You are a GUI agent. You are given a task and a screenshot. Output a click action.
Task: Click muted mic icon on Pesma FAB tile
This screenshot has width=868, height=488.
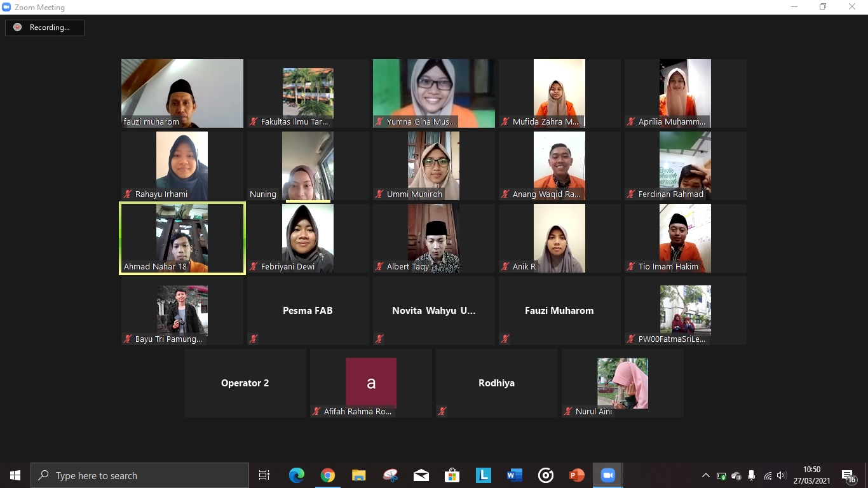point(254,339)
